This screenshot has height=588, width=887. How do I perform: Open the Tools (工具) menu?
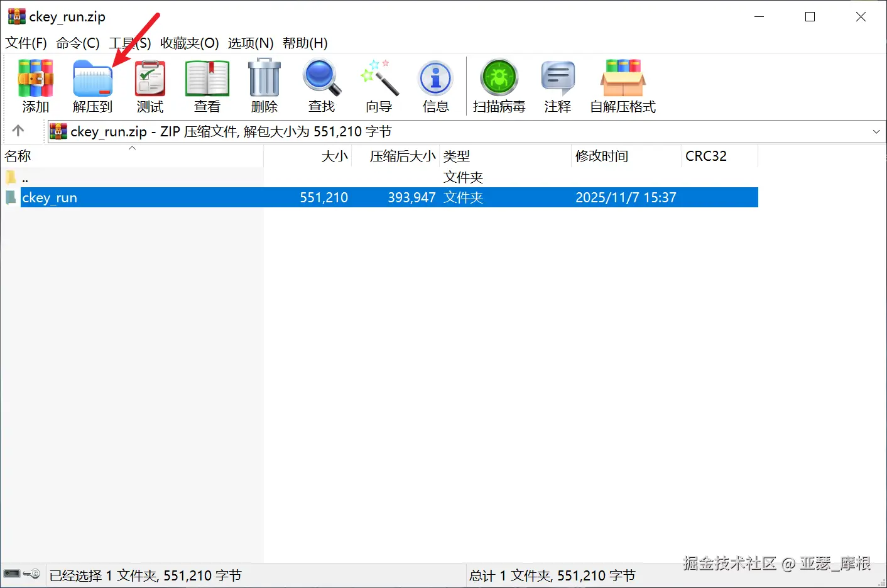(130, 43)
